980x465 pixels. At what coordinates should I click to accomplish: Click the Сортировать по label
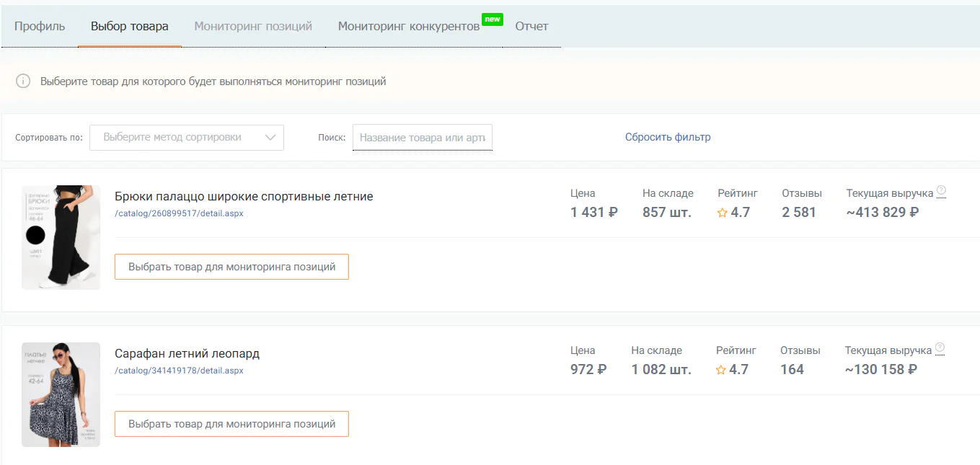(49, 138)
